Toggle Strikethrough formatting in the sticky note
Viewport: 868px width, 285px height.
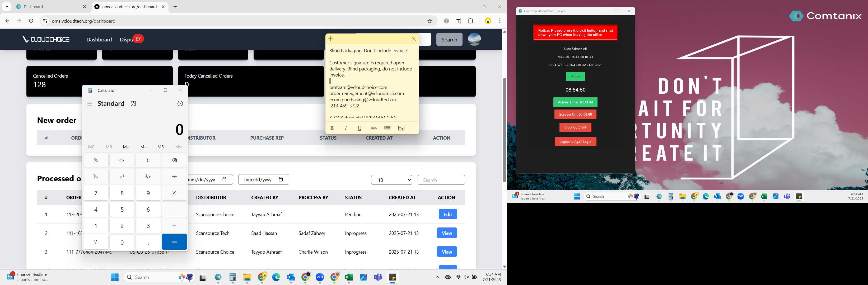tap(373, 128)
